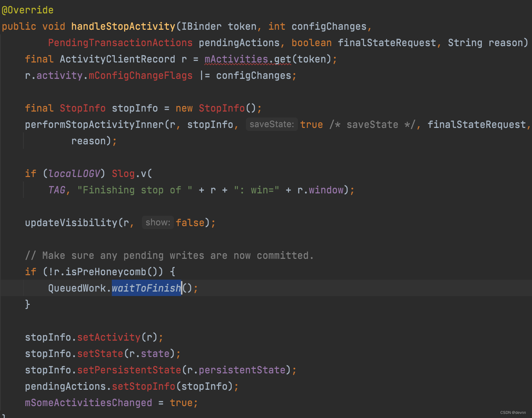532x418 pixels.
Task: Click finalStateRequest in the performStopActivityInner call
Action: [x=477, y=125]
